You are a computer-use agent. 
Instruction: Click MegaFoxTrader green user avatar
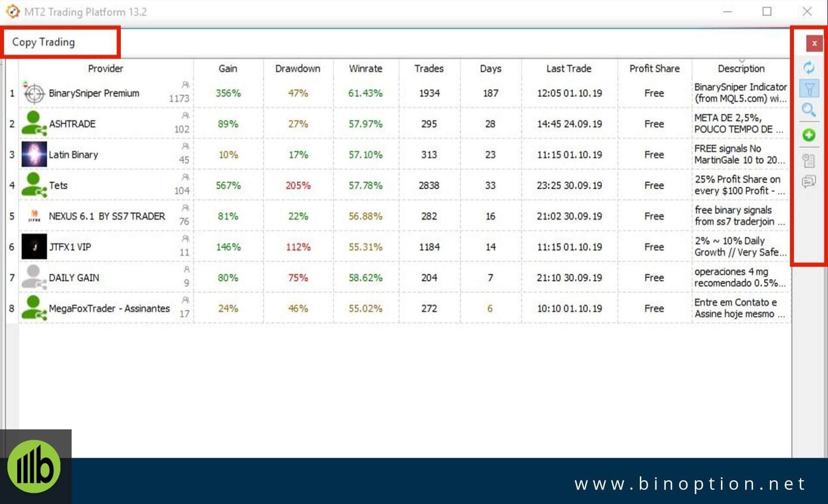(x=34, y=308)
